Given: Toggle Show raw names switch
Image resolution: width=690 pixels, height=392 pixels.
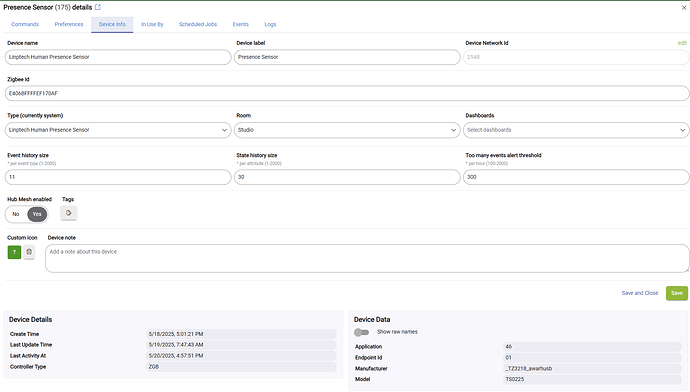Looking at the screenshot, I should [x=361, y=332].
